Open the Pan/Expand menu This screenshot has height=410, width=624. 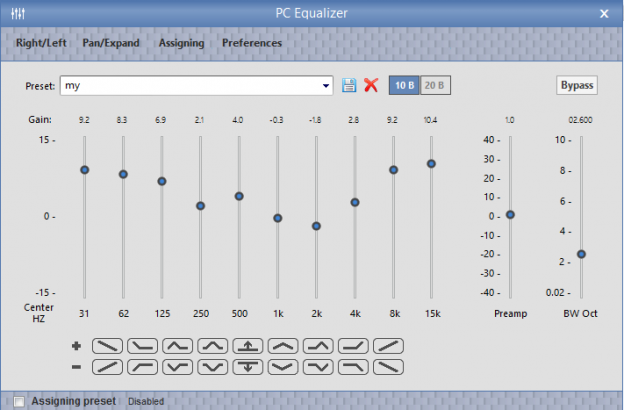pyautogui.click(x=111, y=43)
